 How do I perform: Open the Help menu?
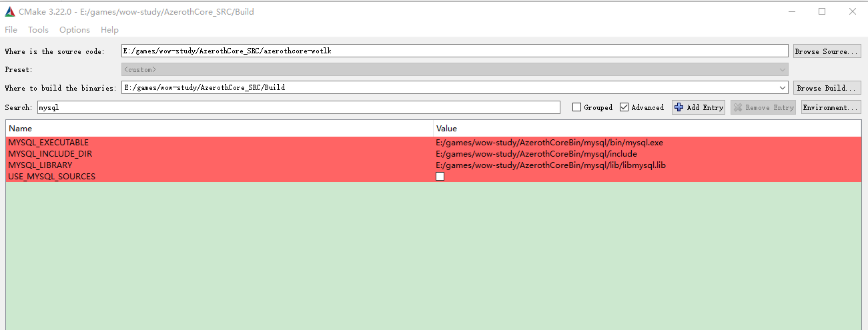(x=109, y=29)
